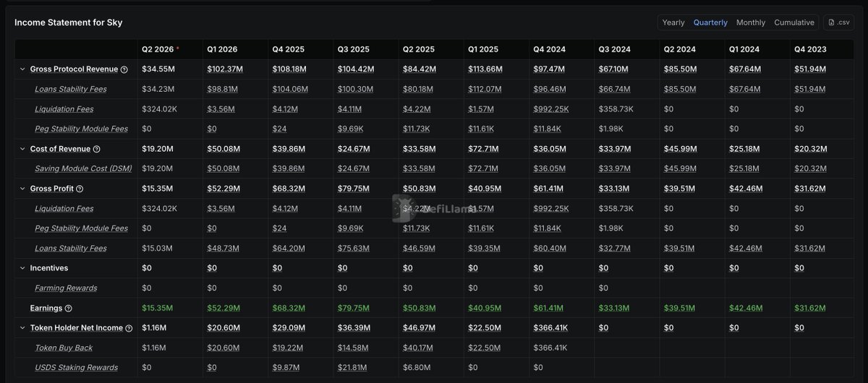
Task: Show info tooltip for Cost of Revenue
Action: click(x=96, y=149)
